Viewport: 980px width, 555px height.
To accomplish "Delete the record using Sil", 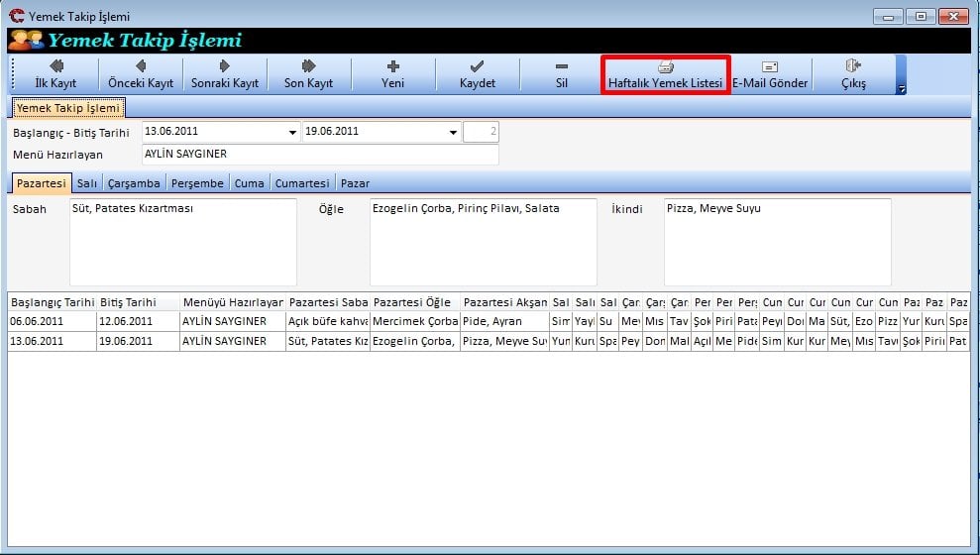I will click(x=561, y=74).
